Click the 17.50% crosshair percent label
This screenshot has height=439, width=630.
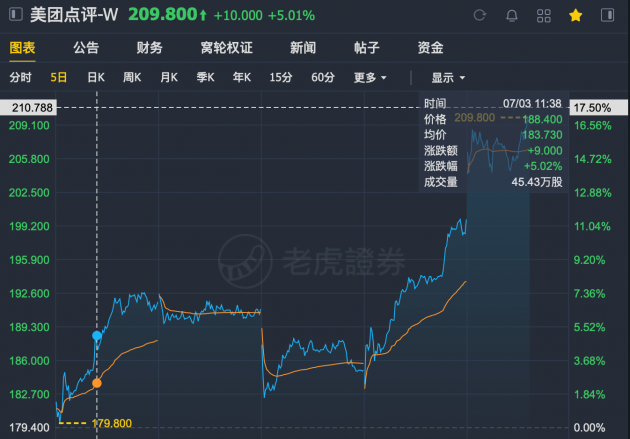(599, 108)
